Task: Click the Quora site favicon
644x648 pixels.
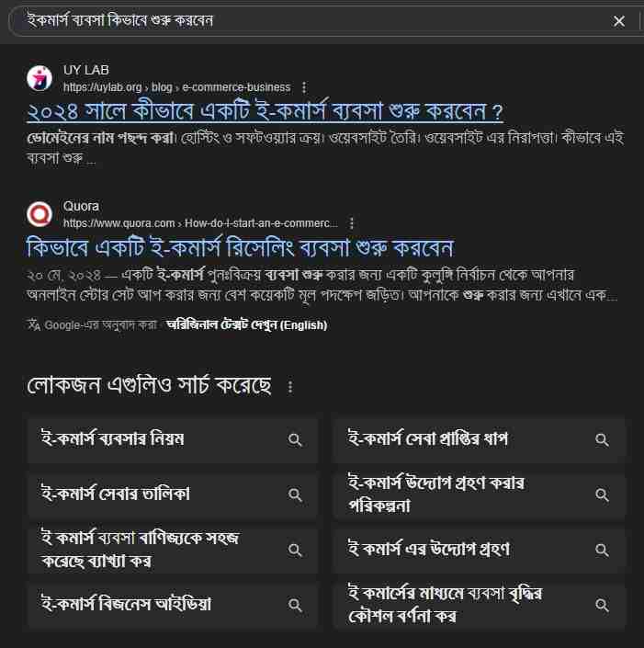Action: (x=40, y=214)
